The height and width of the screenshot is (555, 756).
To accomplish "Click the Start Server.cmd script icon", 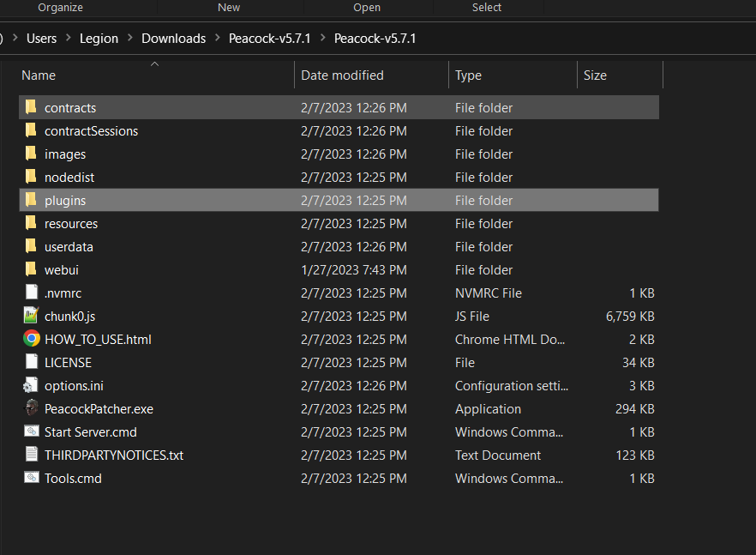I will 31,431.
